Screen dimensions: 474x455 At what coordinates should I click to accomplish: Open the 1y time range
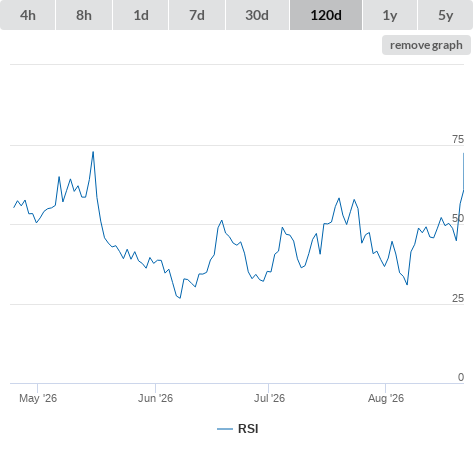(390, 15)
